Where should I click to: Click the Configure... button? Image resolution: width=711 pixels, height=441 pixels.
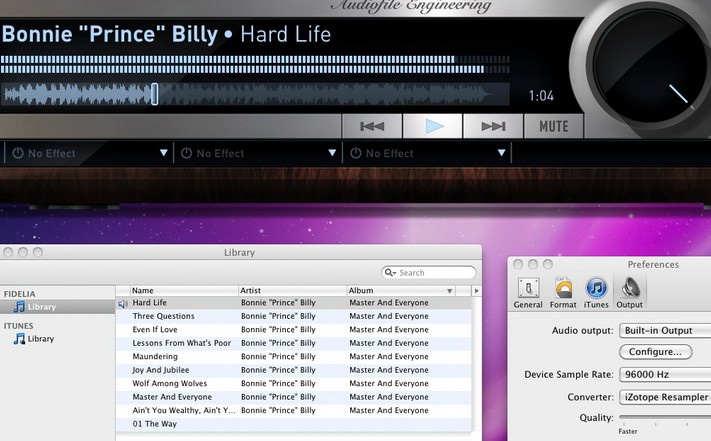(656, 352)
